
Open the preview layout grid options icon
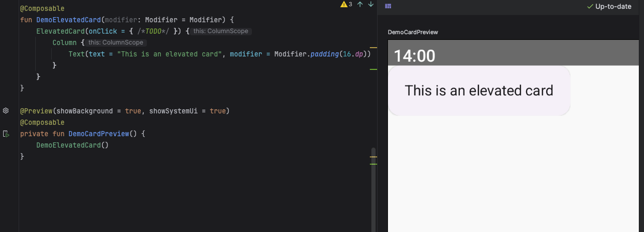388,6
